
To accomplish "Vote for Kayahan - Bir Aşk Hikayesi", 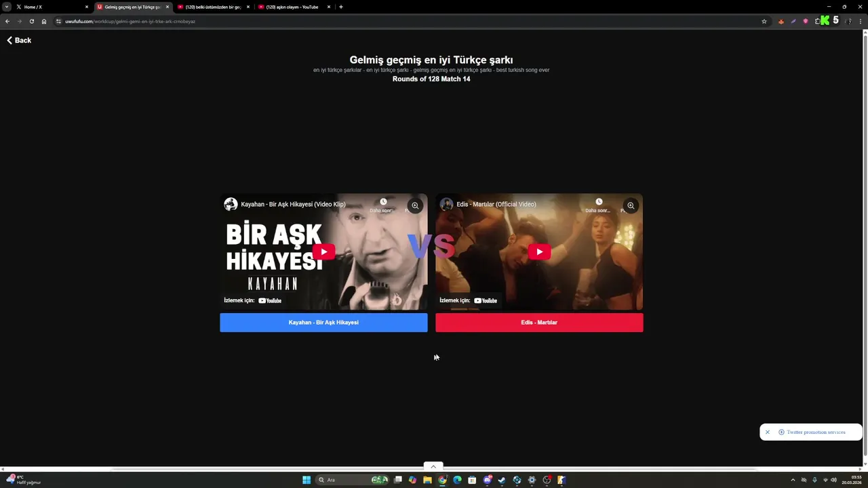I will [323, 323].
